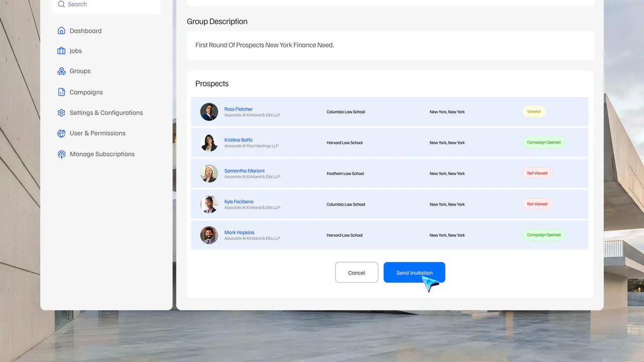Open User & Permissions page
This screenshot has height=362, width=644.
tap(98, 133)
